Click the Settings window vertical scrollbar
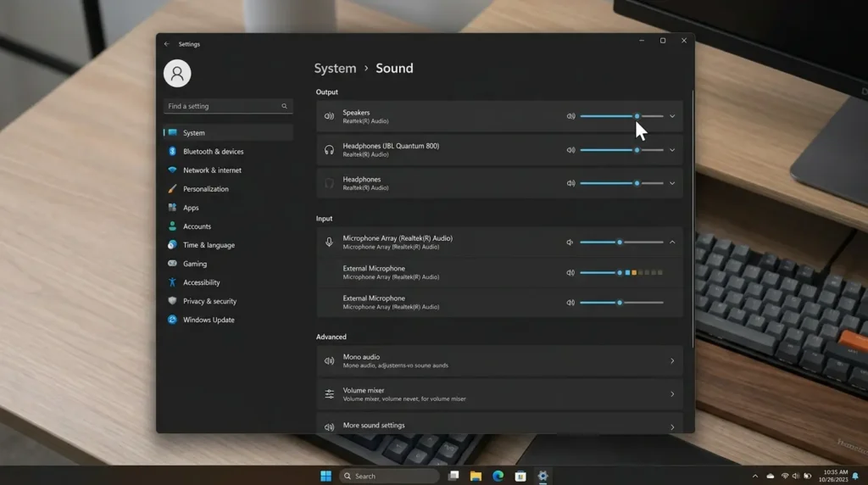This screenshot has width=868, height=485. (693, 219)
